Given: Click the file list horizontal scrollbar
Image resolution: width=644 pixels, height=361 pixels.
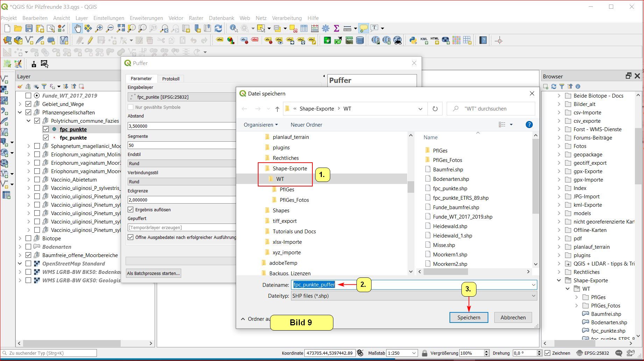Looking at the screenshot, I should pos(446,271).
